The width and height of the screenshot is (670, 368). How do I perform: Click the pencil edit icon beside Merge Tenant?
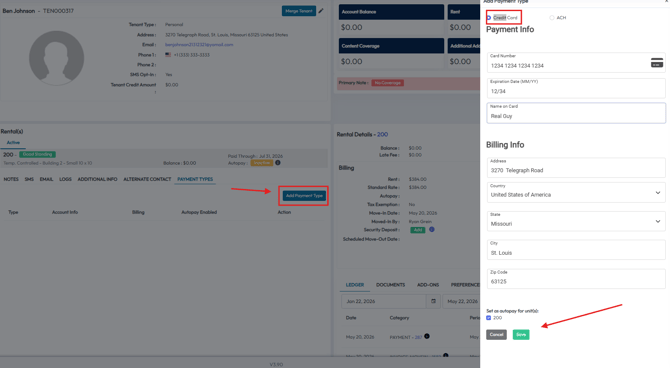pyautogui.click(x=321, y=11)
